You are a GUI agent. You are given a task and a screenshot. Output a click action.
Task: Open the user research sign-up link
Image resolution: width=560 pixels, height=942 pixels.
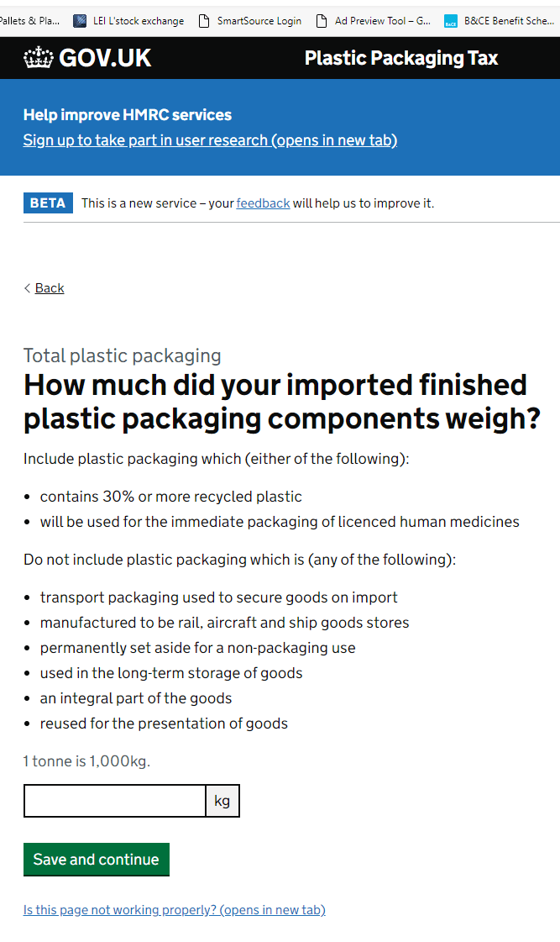point(210,140)
